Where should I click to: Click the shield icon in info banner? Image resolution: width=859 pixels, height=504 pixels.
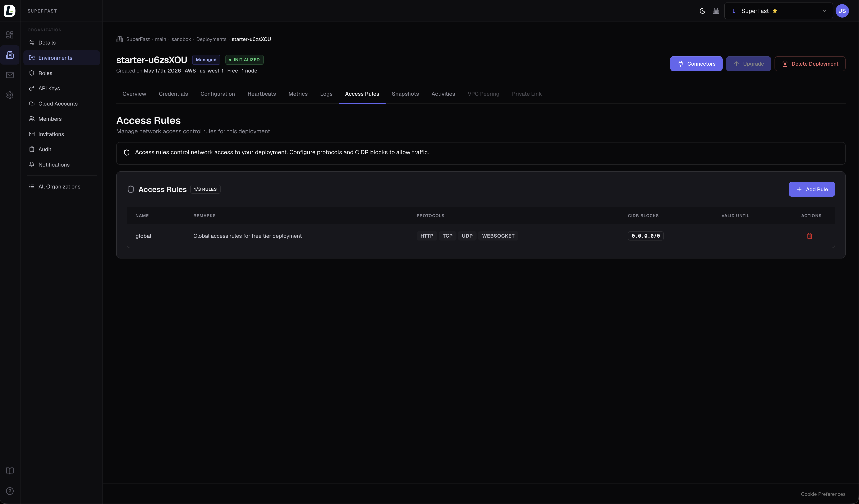tap(127, 153)
